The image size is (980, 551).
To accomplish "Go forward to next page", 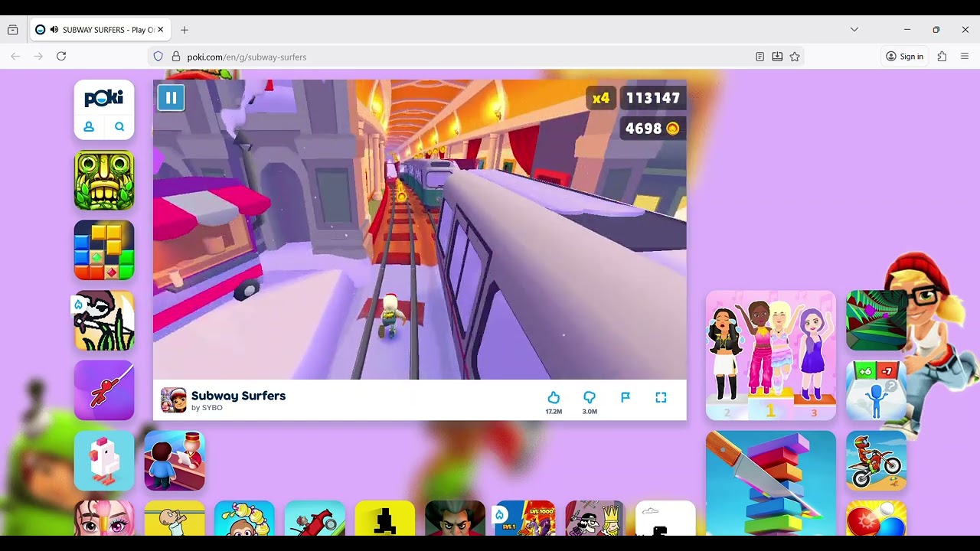I will 38,57.
